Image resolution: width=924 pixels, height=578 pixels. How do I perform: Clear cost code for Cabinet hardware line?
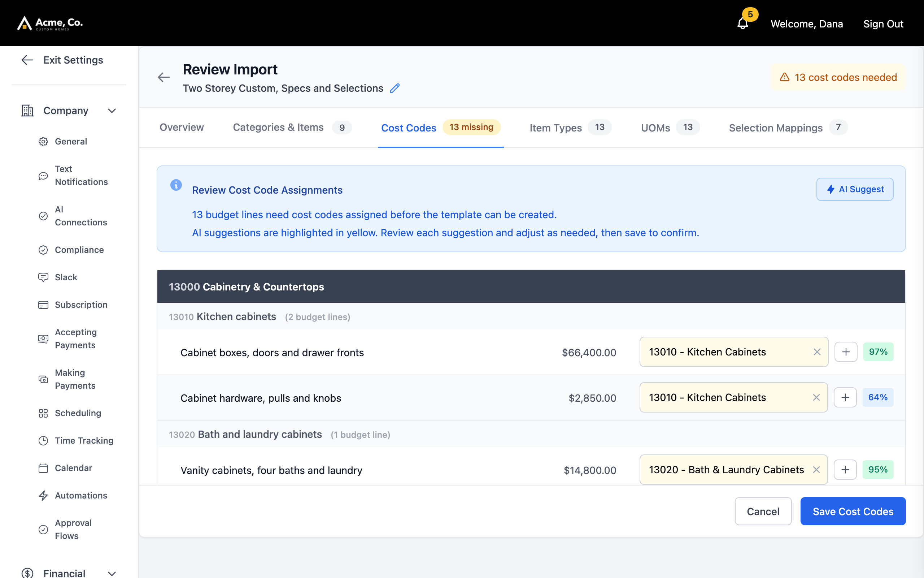coord(816,398)
